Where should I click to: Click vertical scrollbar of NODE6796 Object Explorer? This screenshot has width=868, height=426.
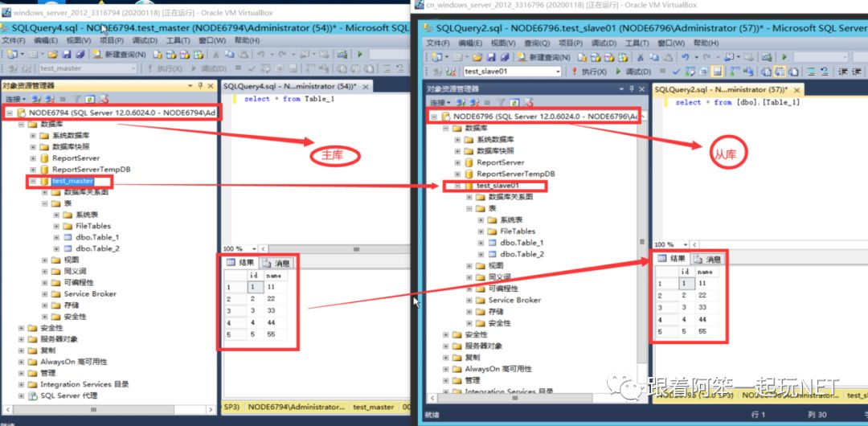[x=643, y=242]
